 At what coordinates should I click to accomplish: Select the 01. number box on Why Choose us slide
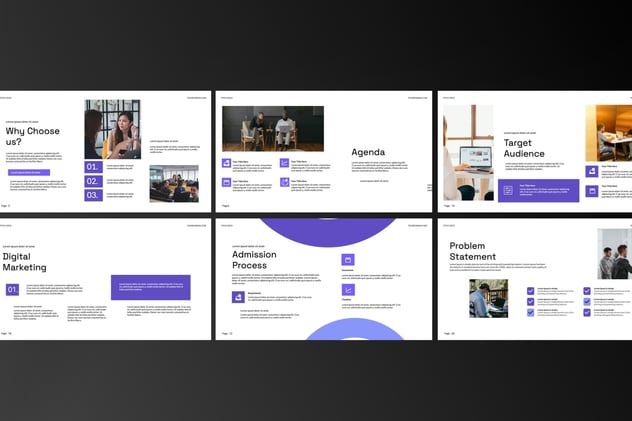(x=92, y=167)
